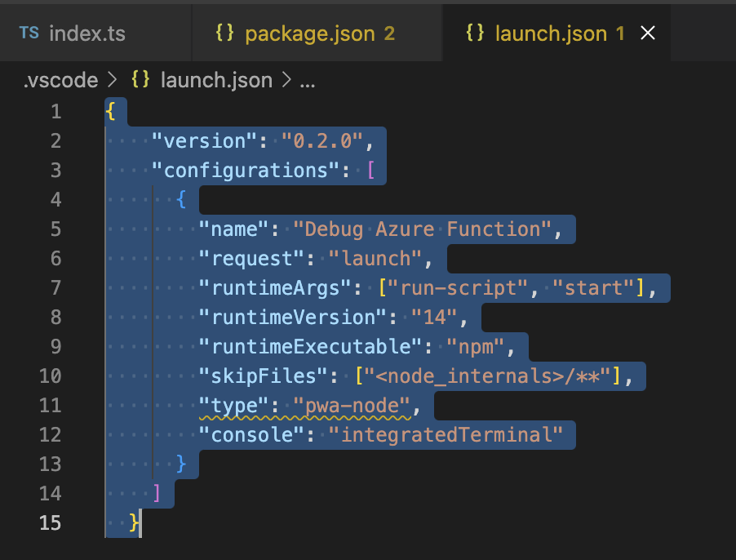Select the launch.json breadcrumb item
The height and width of the screenshot is (560, 736).
tap(216, 80)
